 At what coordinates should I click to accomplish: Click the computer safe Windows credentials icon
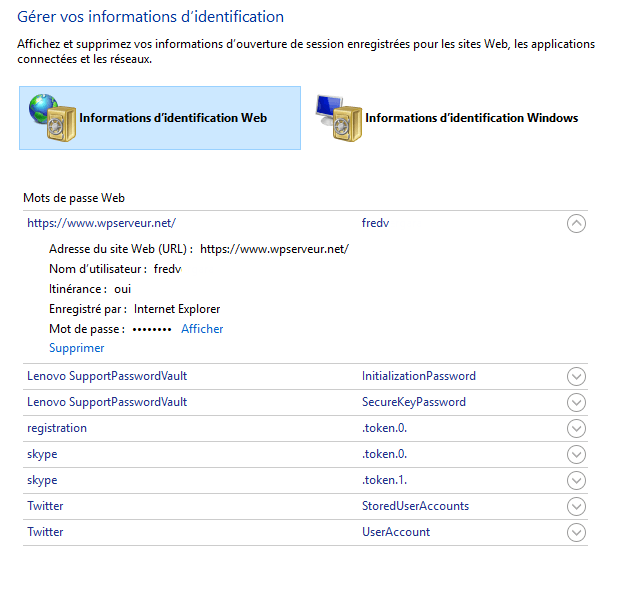[336, 117]
